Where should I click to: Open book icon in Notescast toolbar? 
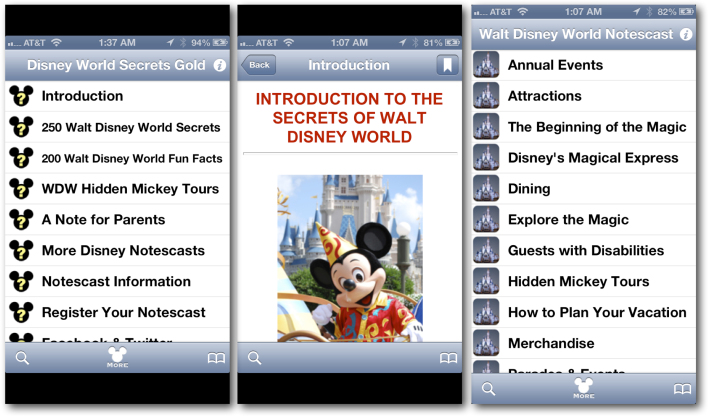(x=682, y=389)
